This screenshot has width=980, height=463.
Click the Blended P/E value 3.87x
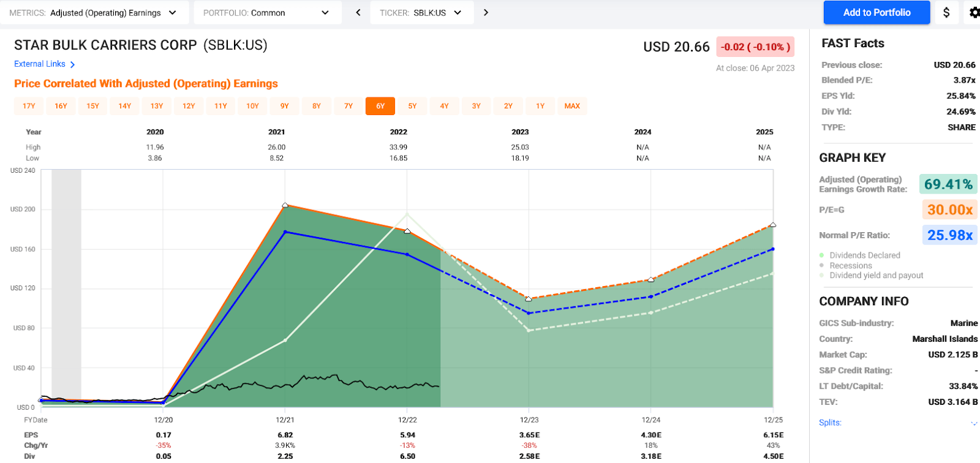tap(964, 80)
